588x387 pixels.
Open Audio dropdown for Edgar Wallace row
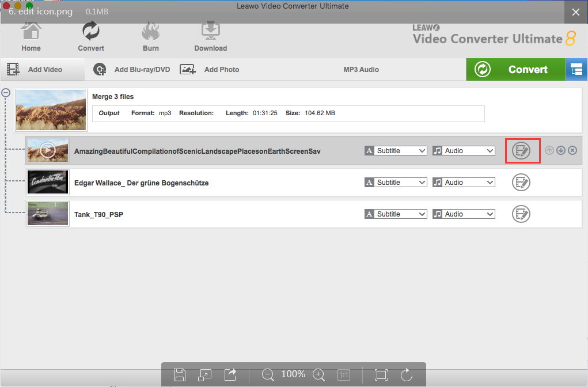tap(464, 182)
